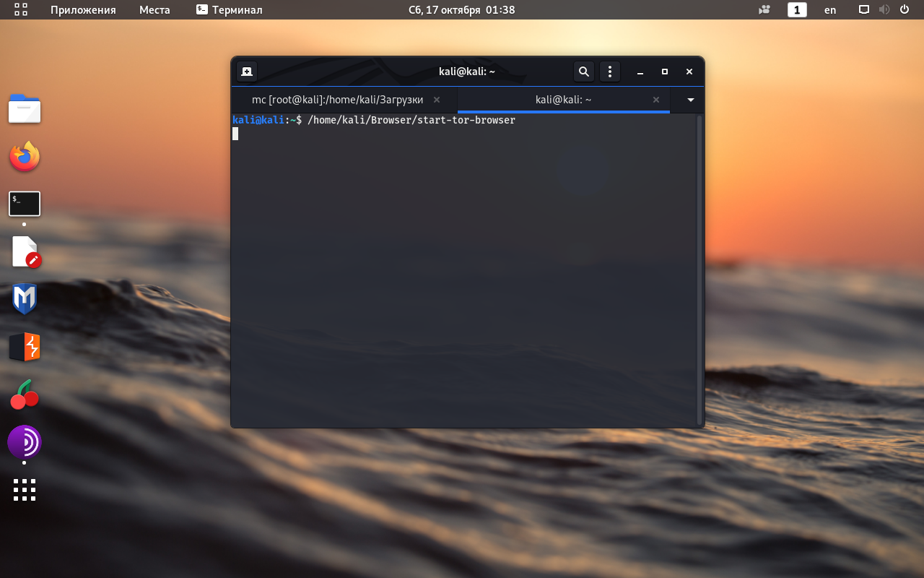
Task: Click workspace indicator 1
Action: click(x=797, y=10)
